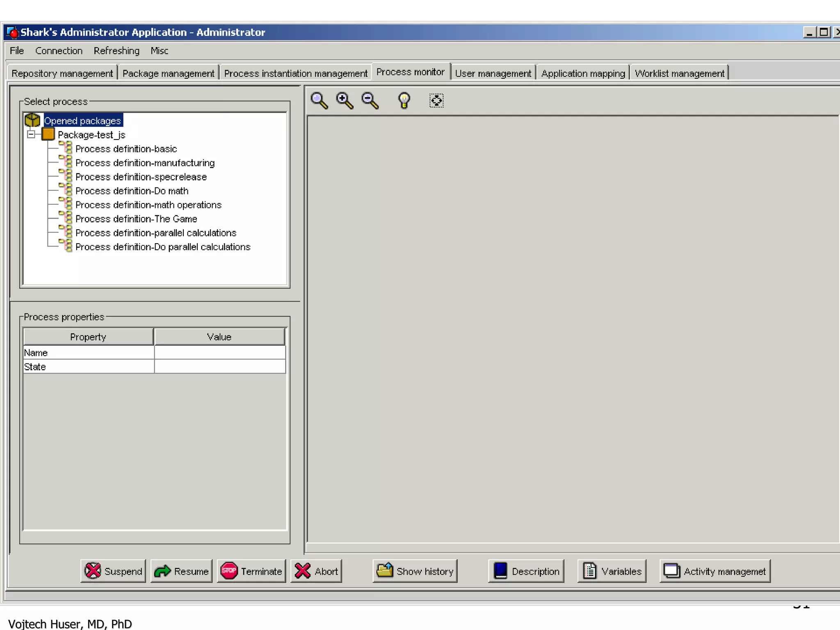This screenshot has height=630, width=840.
Task: Open the Worklist management tab
Action: tap(679, 73)
